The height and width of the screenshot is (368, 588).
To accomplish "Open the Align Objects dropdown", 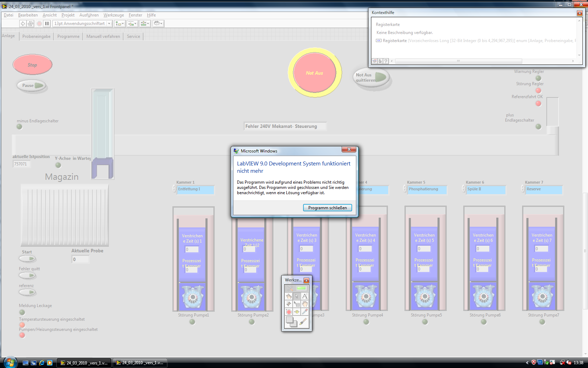I will [120, 23].
